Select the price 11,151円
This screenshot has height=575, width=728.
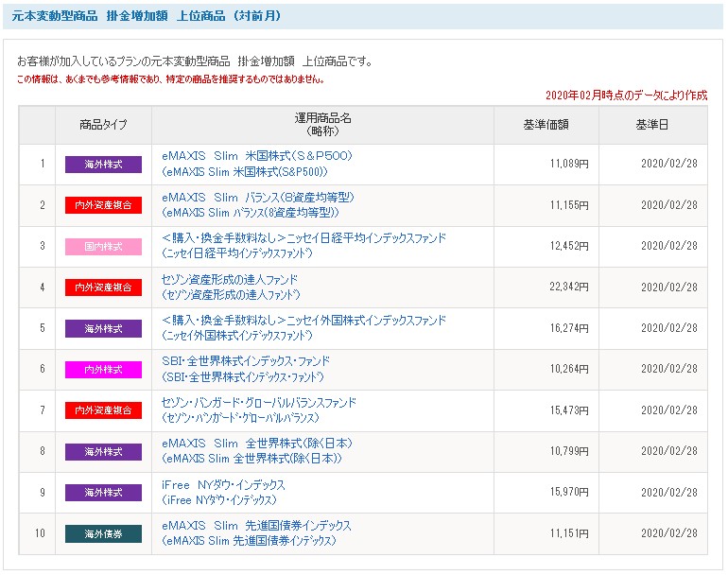(x=569, y=533)
